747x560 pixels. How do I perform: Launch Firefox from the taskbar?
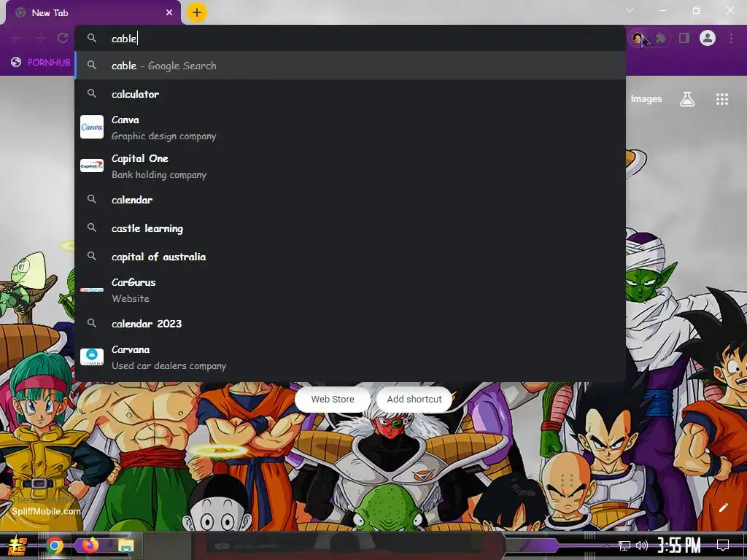tap(90, 545)
